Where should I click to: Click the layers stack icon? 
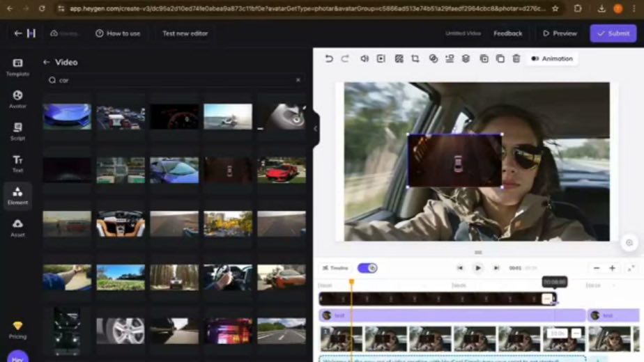coord(466,58)
